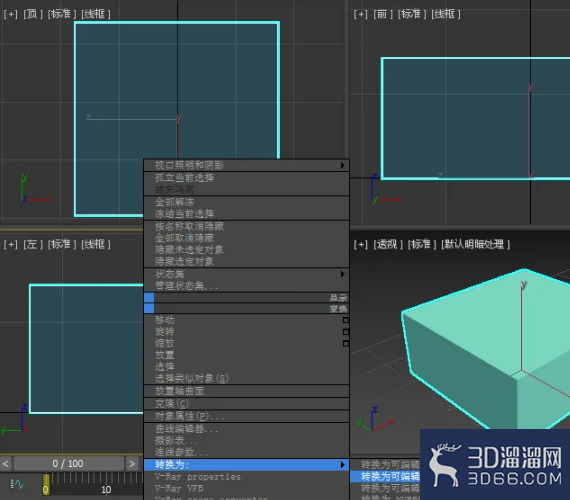The height and width of the screenshot is (500, 570).
Task: Click the [+] menu of the 顶 viewport
Action: click(x=11, y=14)
